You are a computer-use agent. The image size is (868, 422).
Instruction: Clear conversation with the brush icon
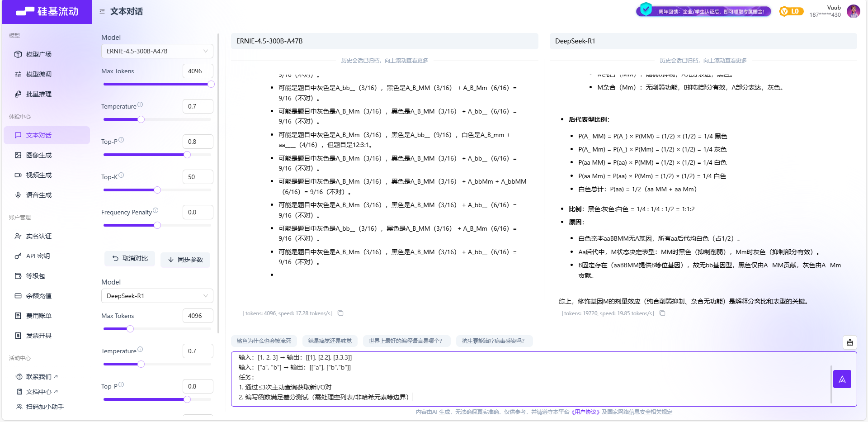click(x=850, y=342)
